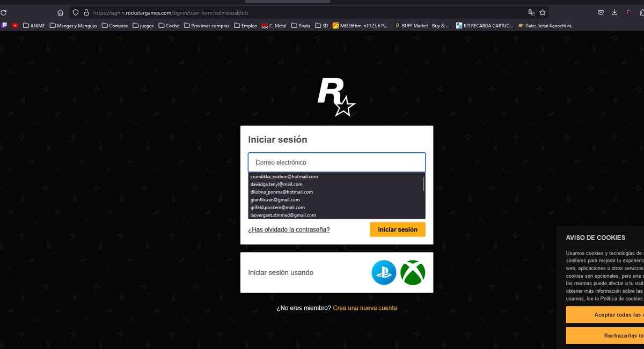
Task: Open the tracking protection shield icon
Action: (76, 12)
